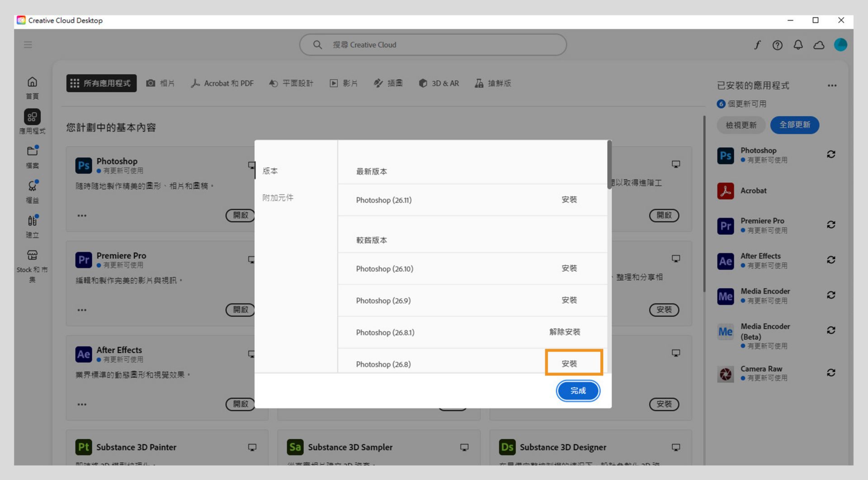Image resolution: width=868 pixels, height=480 pixels.
Task: Install Photoshop (26.8)
Action: coord(569,364)
